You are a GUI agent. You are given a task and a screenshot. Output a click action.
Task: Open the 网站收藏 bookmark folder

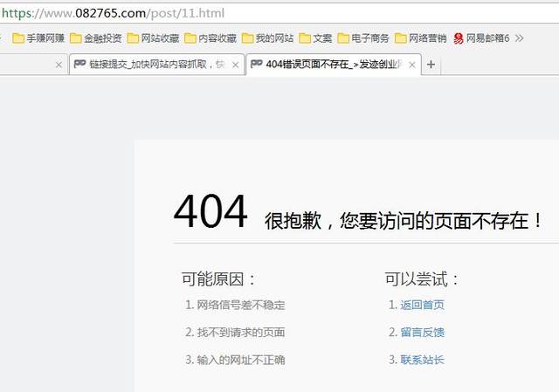[153, 38]
